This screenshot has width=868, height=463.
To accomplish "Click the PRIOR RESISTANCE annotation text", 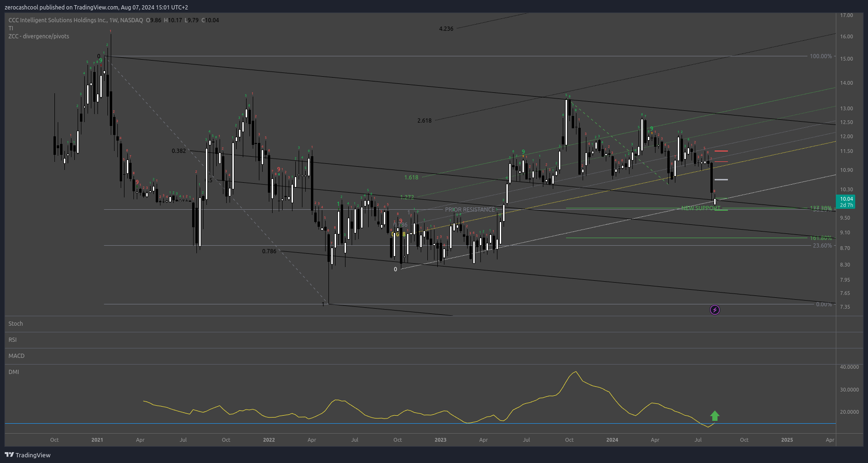I will tap(469, 210).
